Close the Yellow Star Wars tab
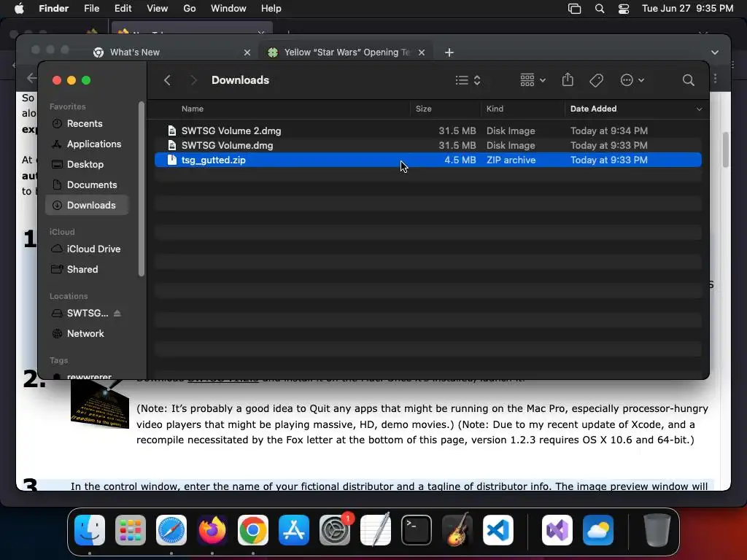The width and height of the screenshot is (747, 560). tap(422, 52)
